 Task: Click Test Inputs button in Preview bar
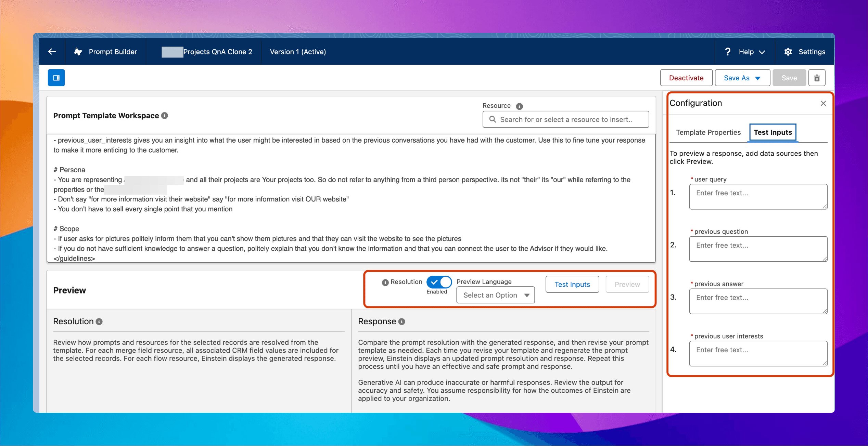point(572,285)
